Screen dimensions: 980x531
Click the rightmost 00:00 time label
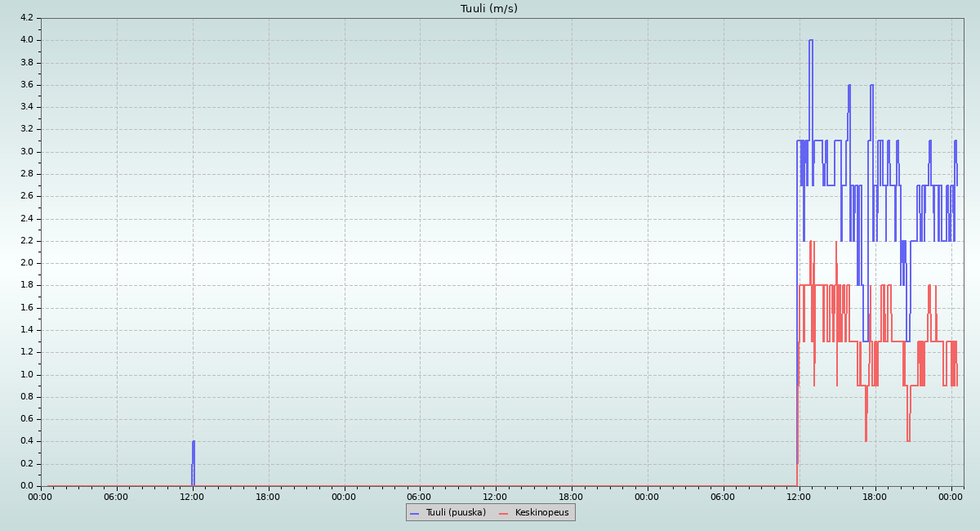pyautogui.click(x=951, y=497)
